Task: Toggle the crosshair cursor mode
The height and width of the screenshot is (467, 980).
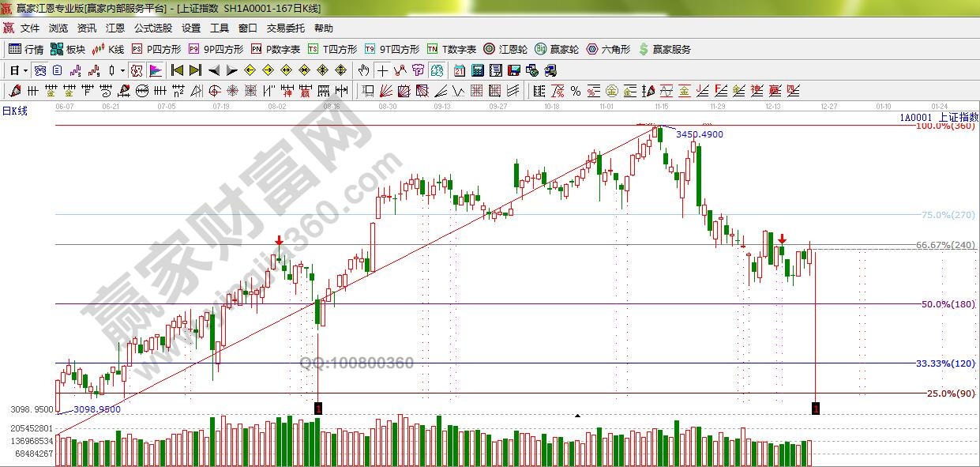Action: (x=382, y=70)
